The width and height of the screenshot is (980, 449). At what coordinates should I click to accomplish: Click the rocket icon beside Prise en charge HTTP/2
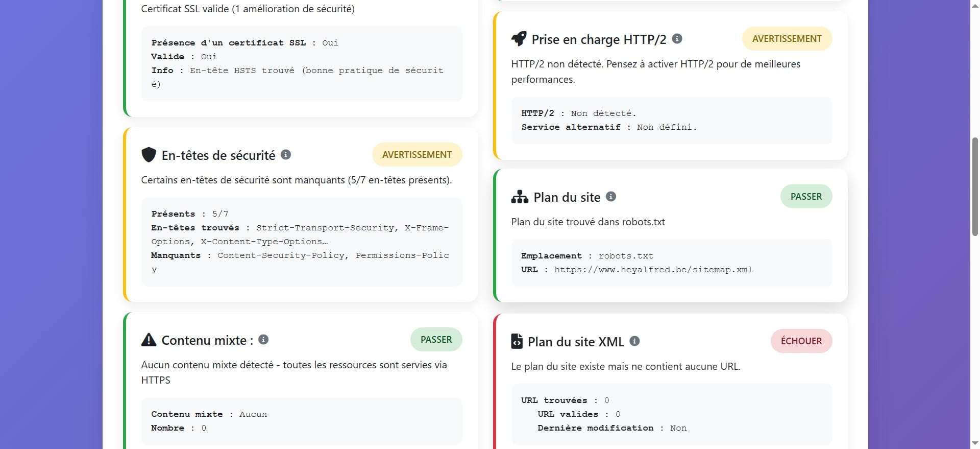coord(519,38)
